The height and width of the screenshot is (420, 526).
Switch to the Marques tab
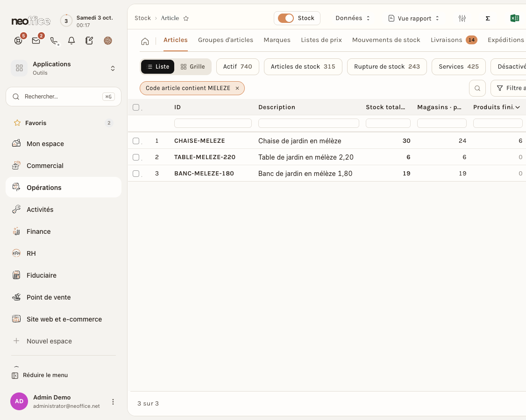[277, 40]
